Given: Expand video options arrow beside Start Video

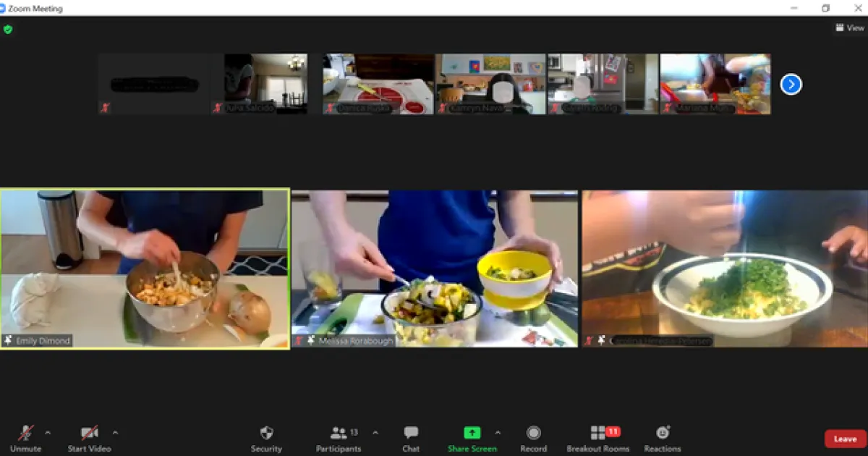Looking at the screenshot, I should click(115, 433).
